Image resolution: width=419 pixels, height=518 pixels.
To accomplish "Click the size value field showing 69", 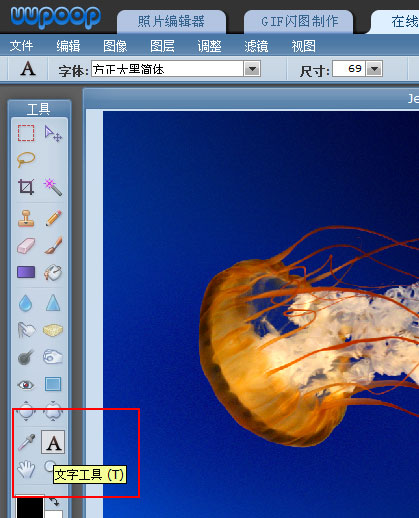I will point(349,69).
